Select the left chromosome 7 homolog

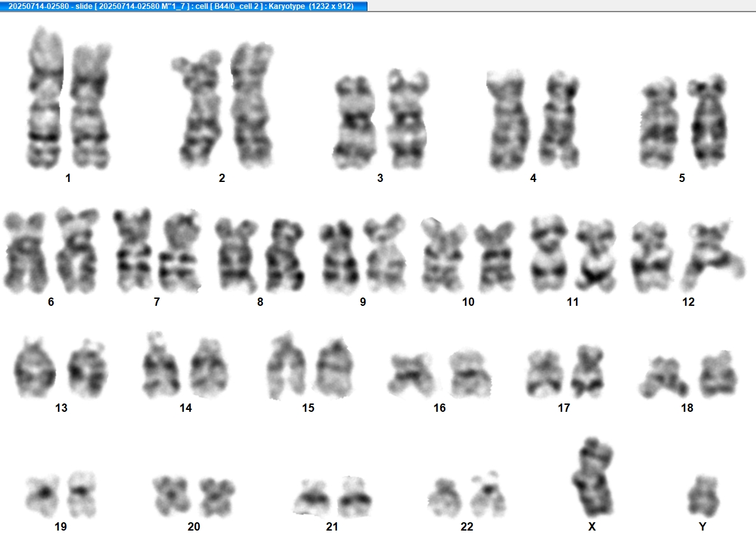(x=133, y=250)
